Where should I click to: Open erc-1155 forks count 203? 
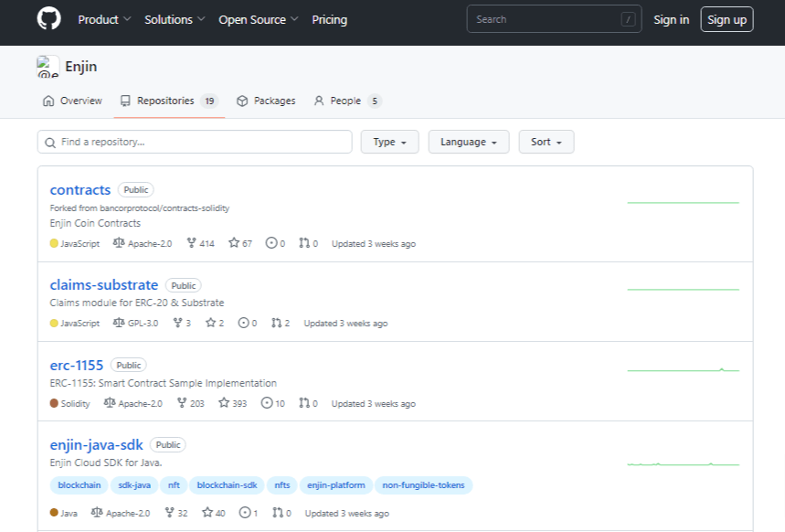(x=191, y=403)
